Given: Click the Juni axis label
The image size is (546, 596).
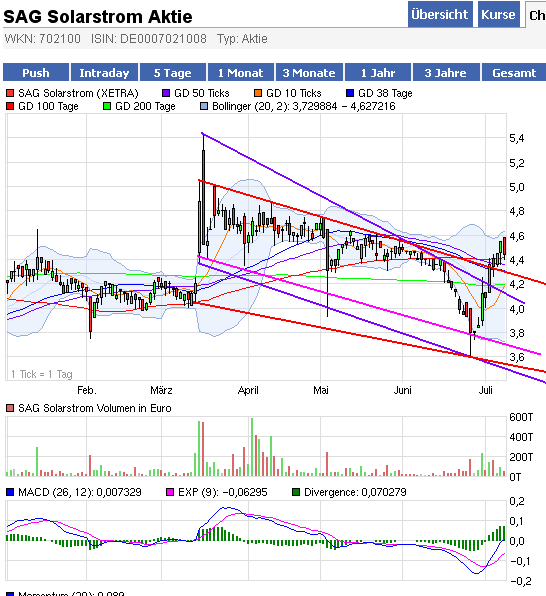Looking at the screenshot, I should click(402, 390).
